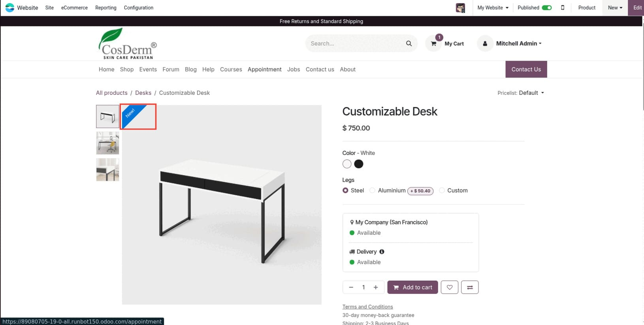Click the Delivery info icon

tap(382, 252)
